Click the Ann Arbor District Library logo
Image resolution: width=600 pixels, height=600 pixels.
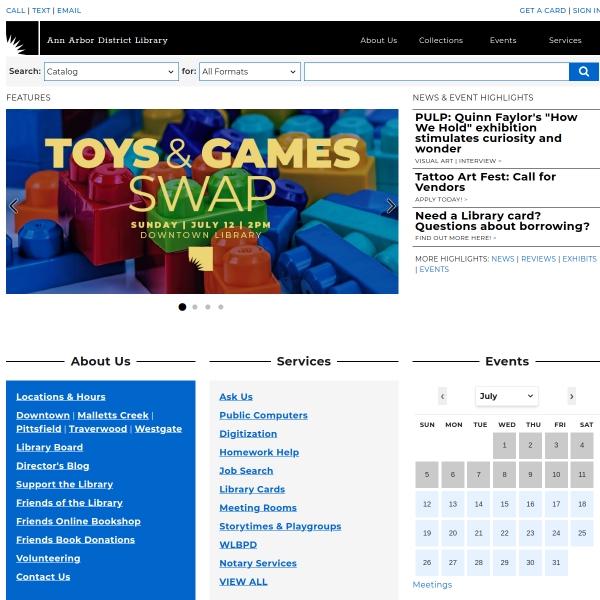pyautogui.click(x=22, y=38)
